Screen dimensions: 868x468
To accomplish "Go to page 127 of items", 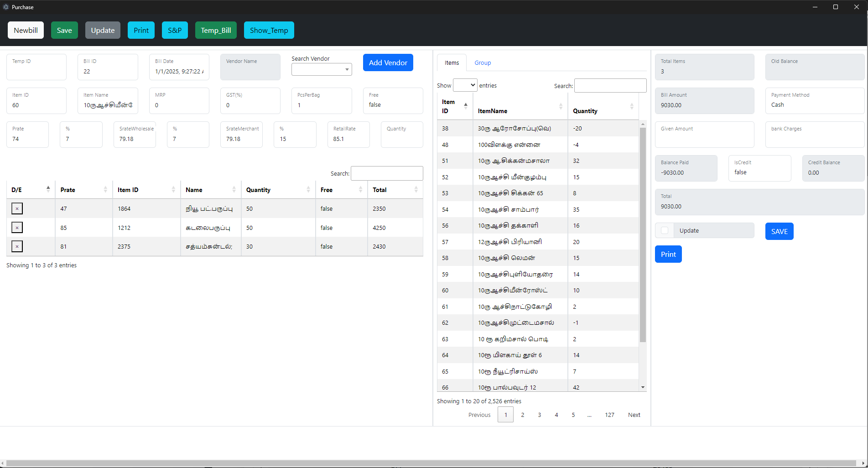I will point(609,415).
